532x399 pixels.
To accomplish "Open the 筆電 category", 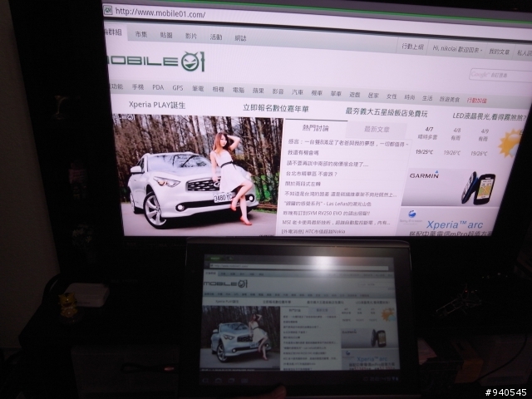I will (198, 89).
